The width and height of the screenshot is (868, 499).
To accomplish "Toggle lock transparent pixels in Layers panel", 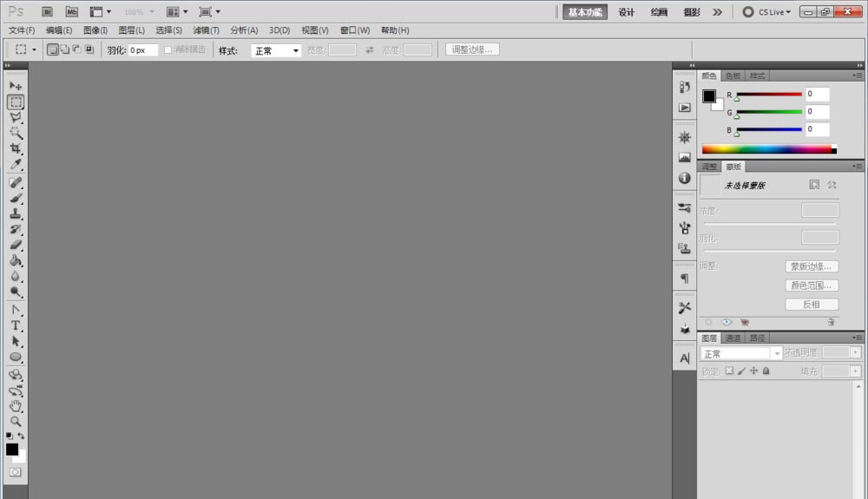I will click(730, 371).
